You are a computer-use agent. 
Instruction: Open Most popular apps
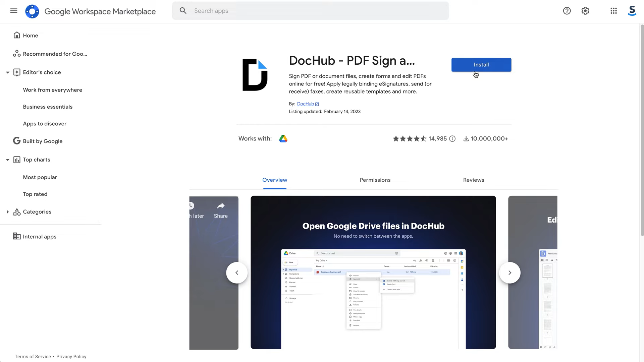[x=40, y=177]
